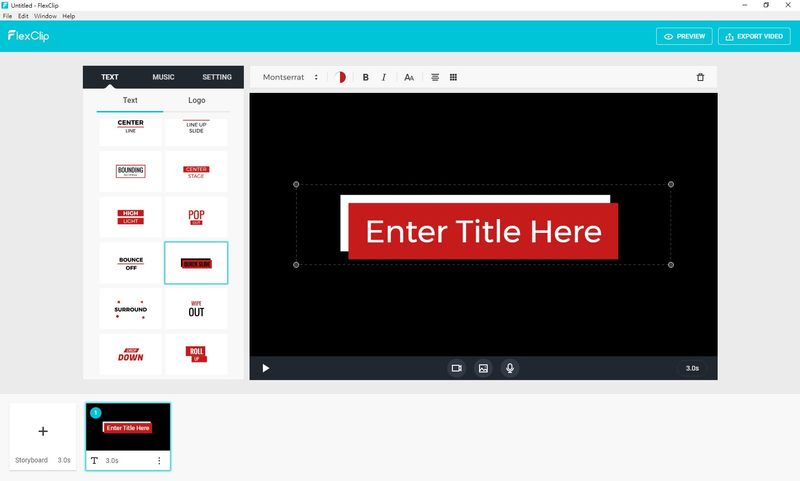The image size is (800, 481).
Task: Switch to the SETTING panel tab
Action: pos(217,77)
